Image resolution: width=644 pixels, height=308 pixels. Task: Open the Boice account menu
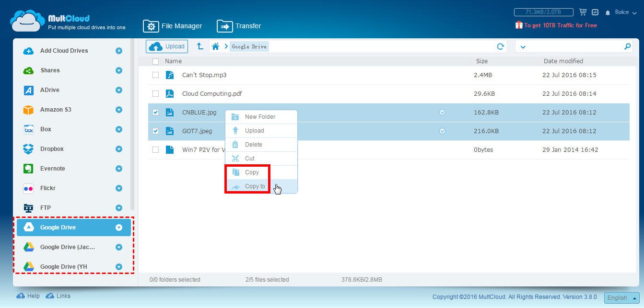pos(625,12)
